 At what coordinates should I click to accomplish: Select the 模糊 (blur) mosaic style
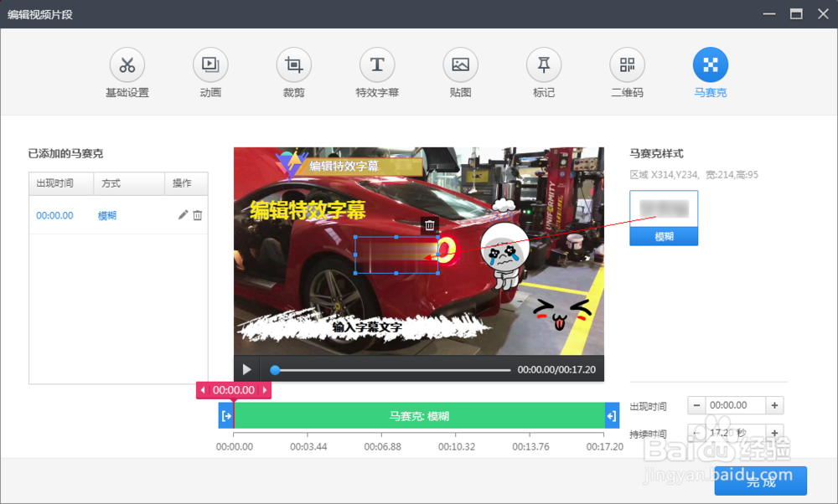[x=664, y=236]
